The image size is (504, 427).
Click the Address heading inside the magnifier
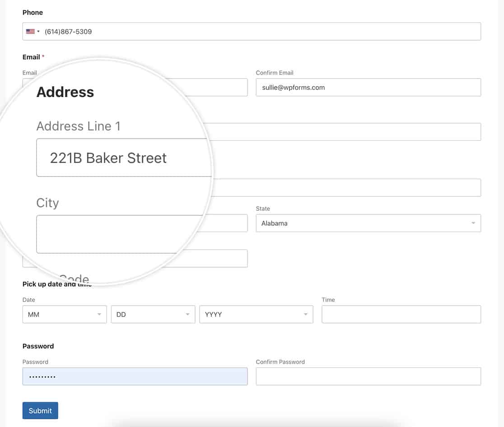tap(65, 92)
